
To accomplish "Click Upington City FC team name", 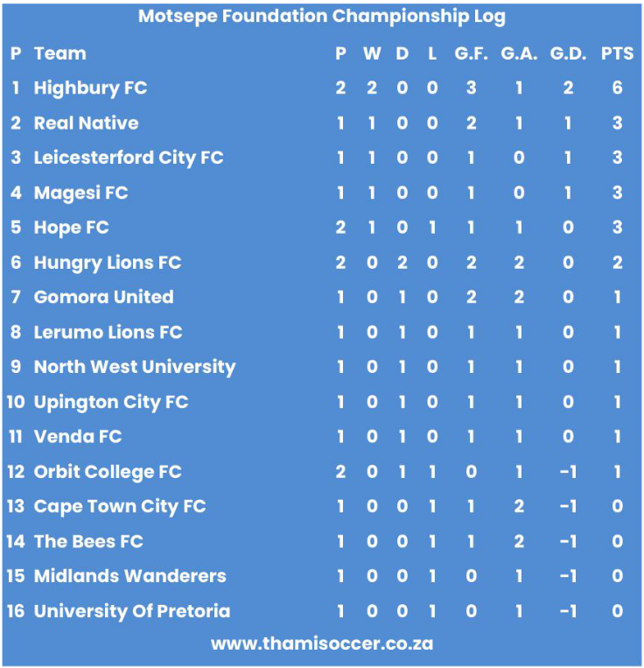I will [111, 402].
